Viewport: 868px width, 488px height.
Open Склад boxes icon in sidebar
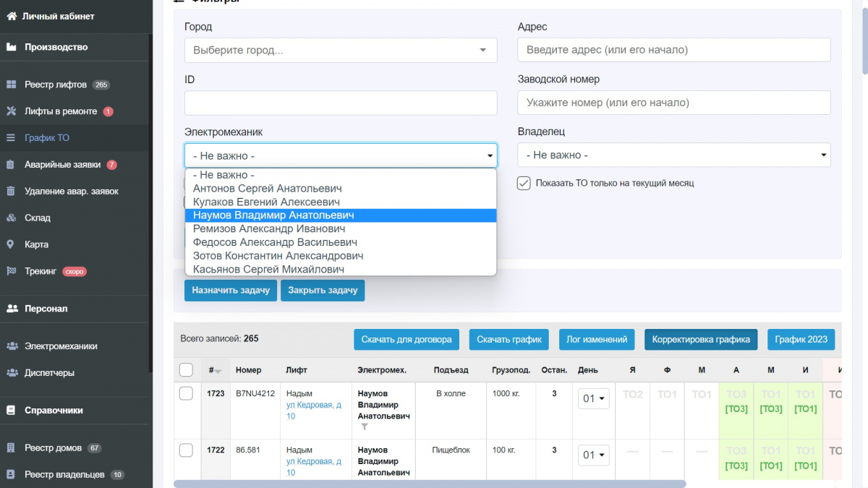[x=12, y=218]
